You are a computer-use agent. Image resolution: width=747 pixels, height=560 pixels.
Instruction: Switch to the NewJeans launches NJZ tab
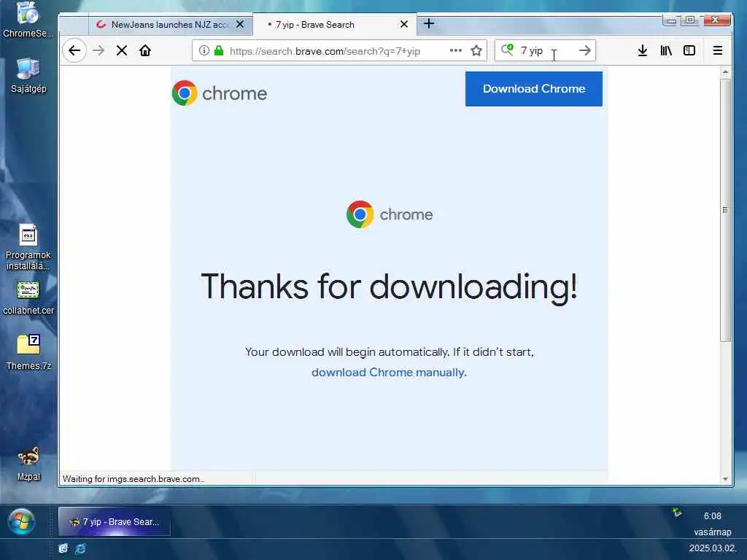click(x=171, y=24)
